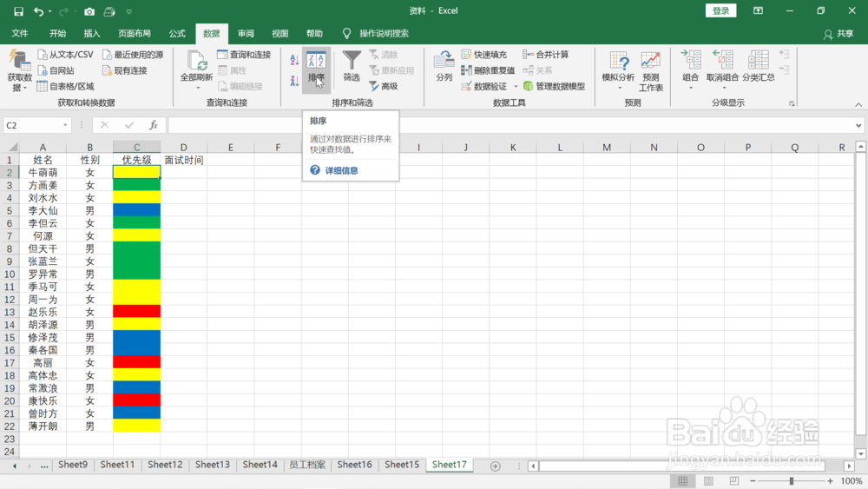Switch to the 插入 ribbon tab
868x489 pixels.
(x=91, y=33)
